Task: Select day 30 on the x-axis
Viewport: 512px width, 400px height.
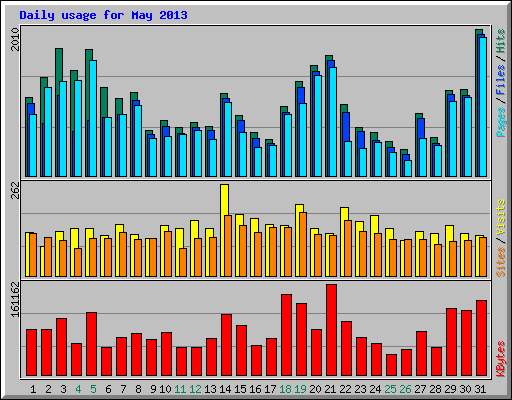Action: pyautogui.click(x=465, y=389)
